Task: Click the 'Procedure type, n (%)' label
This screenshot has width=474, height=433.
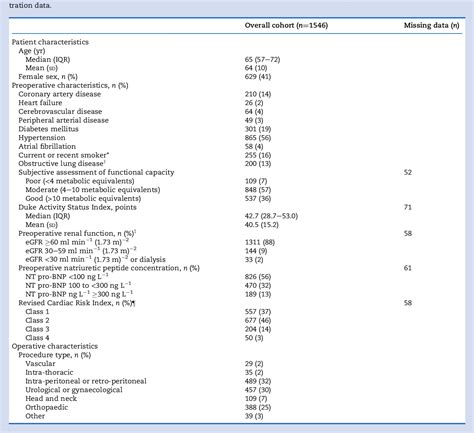Action: tap(55, 355)
